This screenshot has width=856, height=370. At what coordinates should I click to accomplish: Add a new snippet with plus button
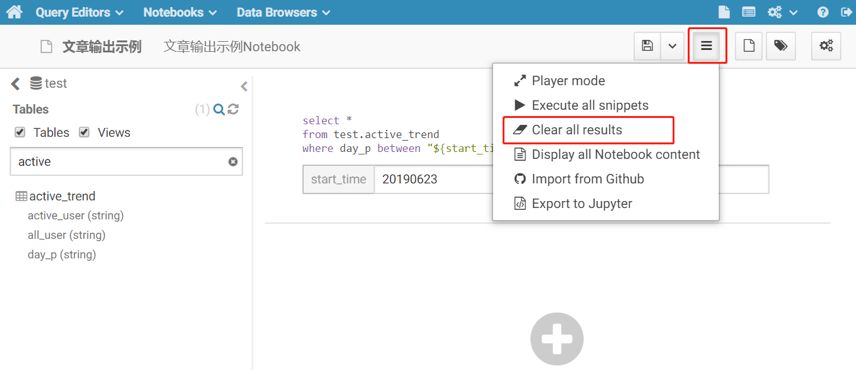point(557,339)
